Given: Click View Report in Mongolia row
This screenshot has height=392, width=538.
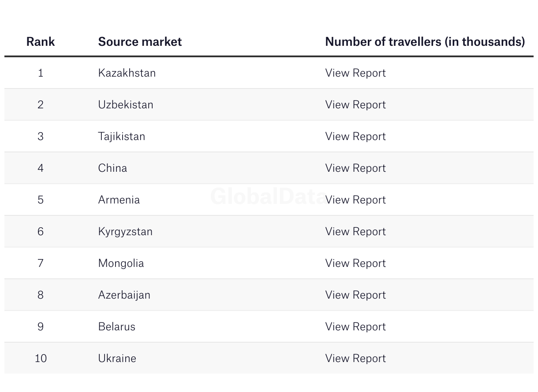Looking at the screenshot, I should point(355,263).
